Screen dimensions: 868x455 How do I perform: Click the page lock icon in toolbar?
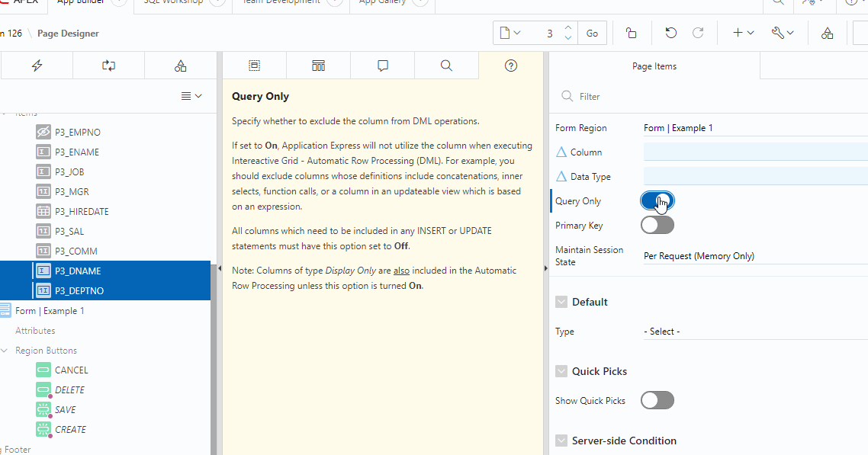(x=631, y=33)
